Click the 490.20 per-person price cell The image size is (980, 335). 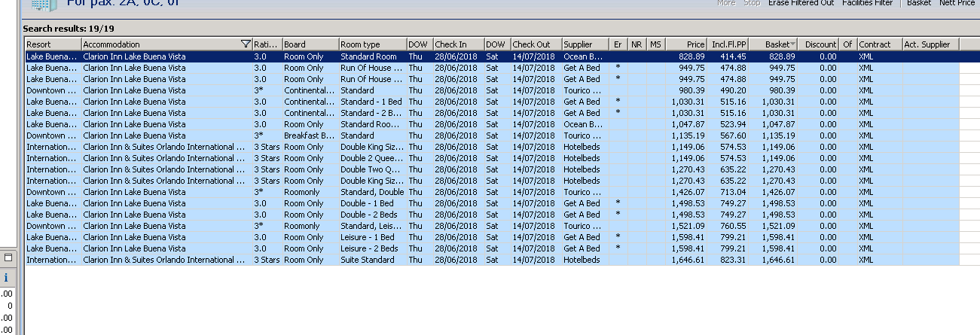[729, 90]
